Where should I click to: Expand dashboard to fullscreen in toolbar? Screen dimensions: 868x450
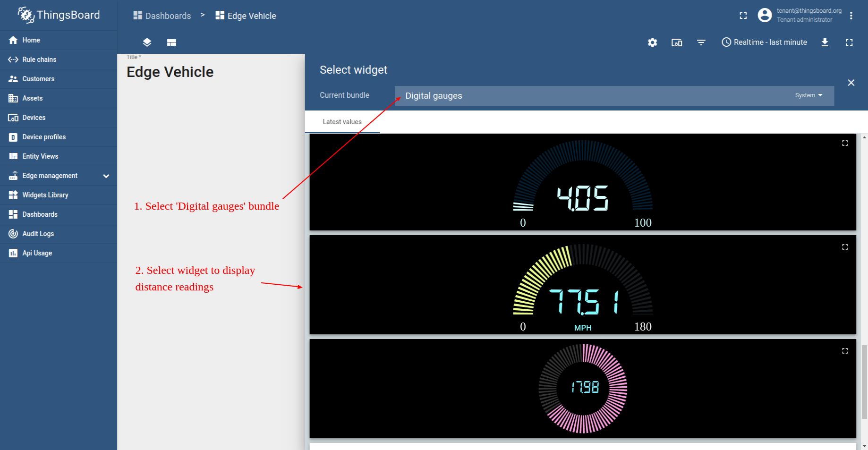[x=849, y=42]
